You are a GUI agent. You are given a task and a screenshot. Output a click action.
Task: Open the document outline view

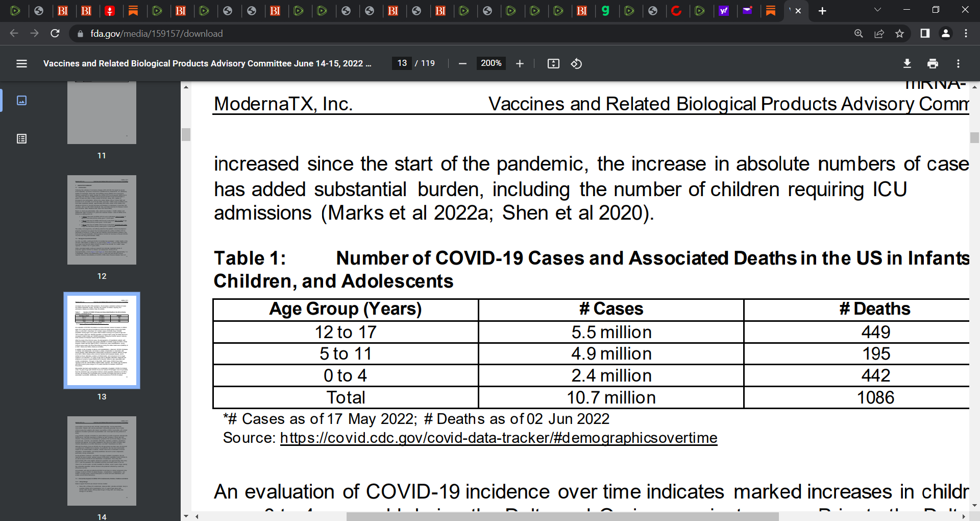tap(21, 138)
